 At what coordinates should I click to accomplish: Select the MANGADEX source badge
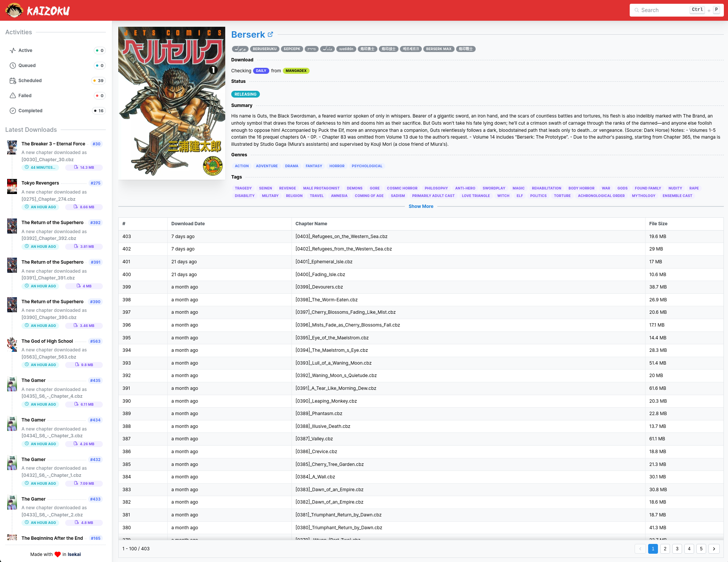(296, 71)
